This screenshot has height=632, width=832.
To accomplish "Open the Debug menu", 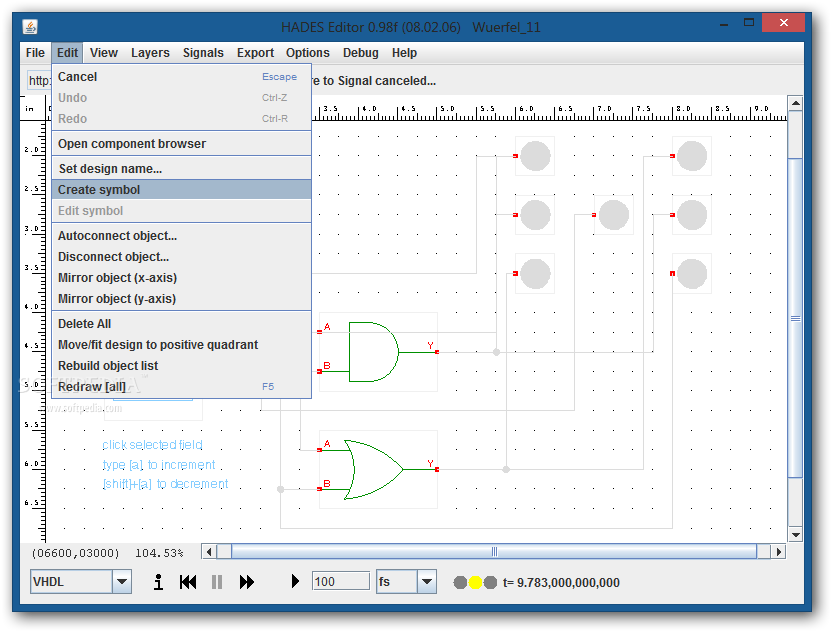I will (361, 53).
